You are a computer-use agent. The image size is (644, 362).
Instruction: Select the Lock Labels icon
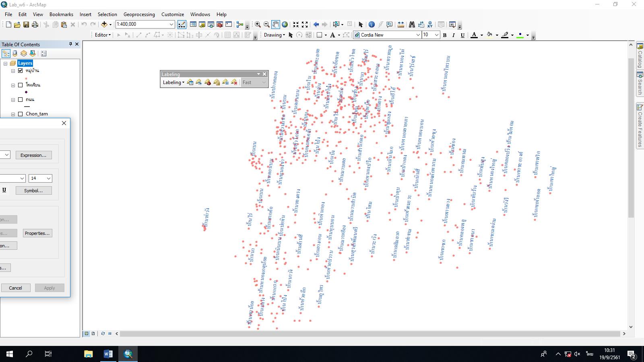(x=216, y=82)
